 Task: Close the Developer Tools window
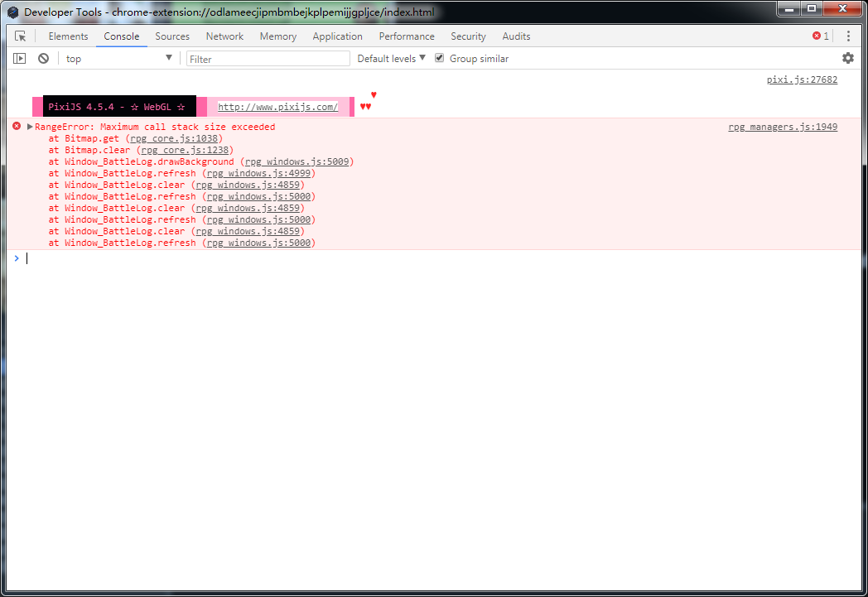click(842, 9)
